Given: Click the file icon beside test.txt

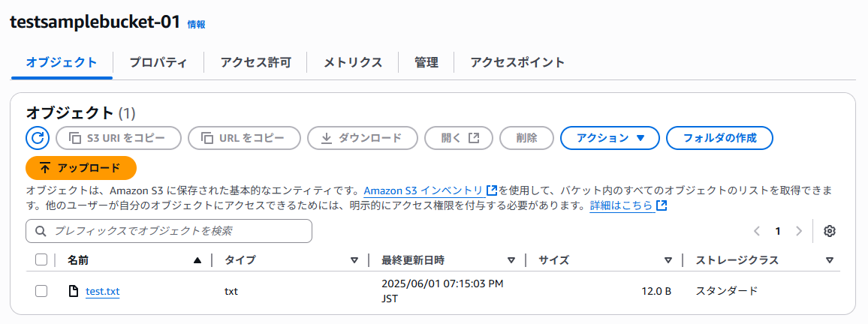Looking at the screenshot, I should tap(73, 291).
